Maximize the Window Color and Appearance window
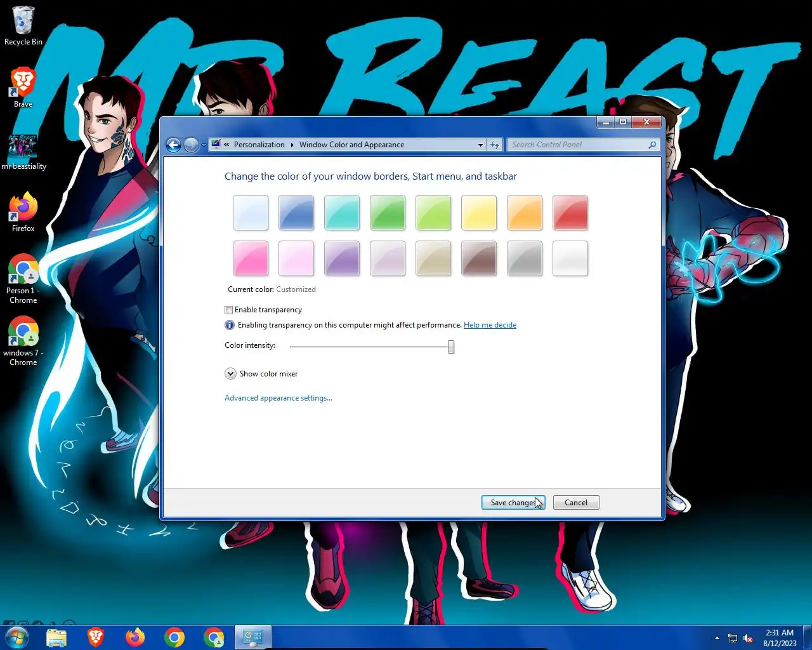Image resolution: width=812 pixels, height=650 pixels. [623, 122]
